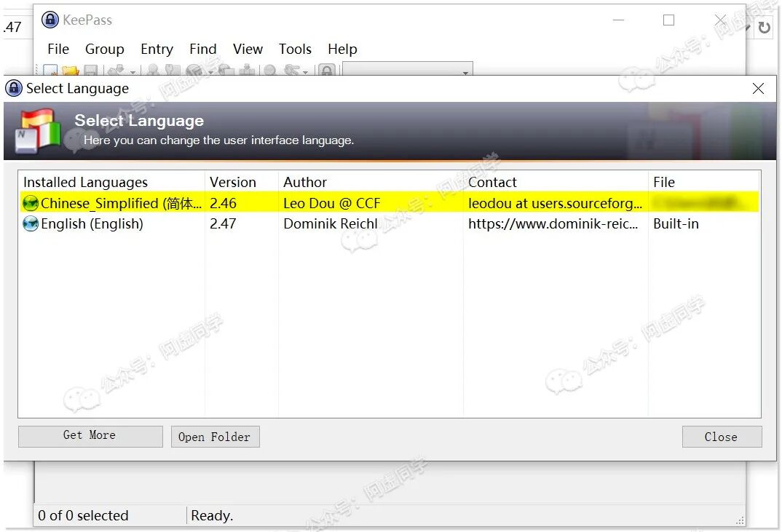The width and height of the screenshot is (782, 532).
Task: Click author Leo Dou @ CCF
Action: pyautogui.click(x=331, y=203)
